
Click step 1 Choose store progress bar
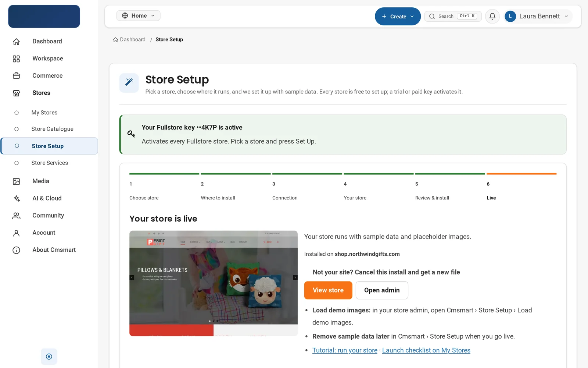pos(164,174)
